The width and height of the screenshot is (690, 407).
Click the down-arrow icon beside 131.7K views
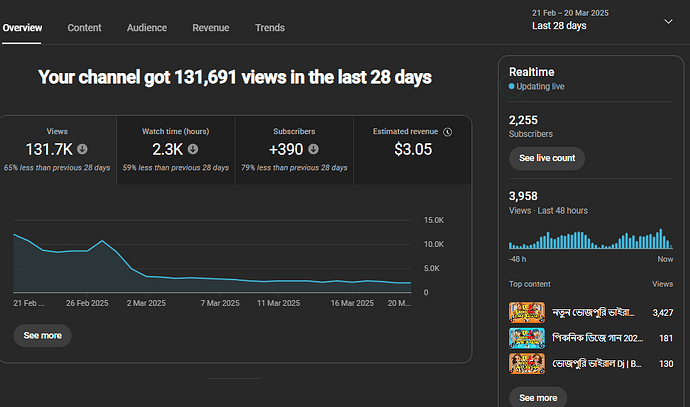pyautogui.click(x=81, y=149)
